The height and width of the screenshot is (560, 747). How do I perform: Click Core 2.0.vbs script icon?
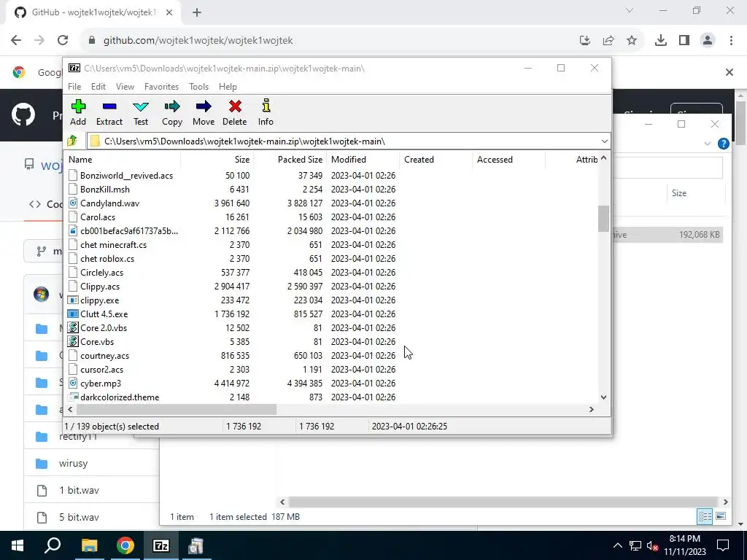point(72,328)
